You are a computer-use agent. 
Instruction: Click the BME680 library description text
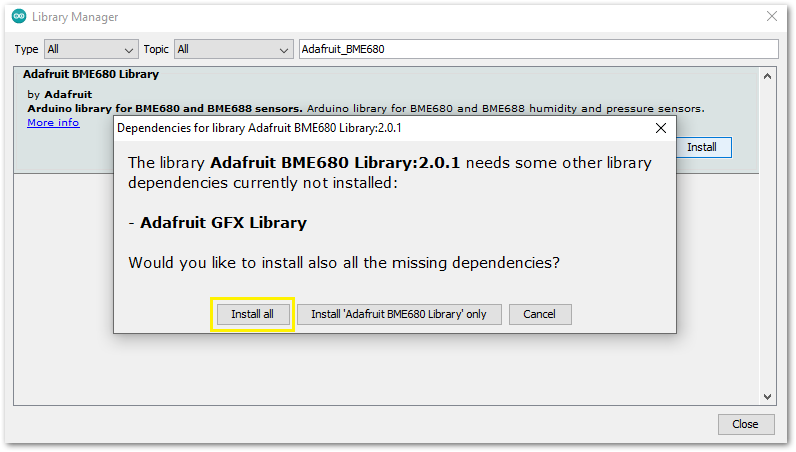[504, 108]
